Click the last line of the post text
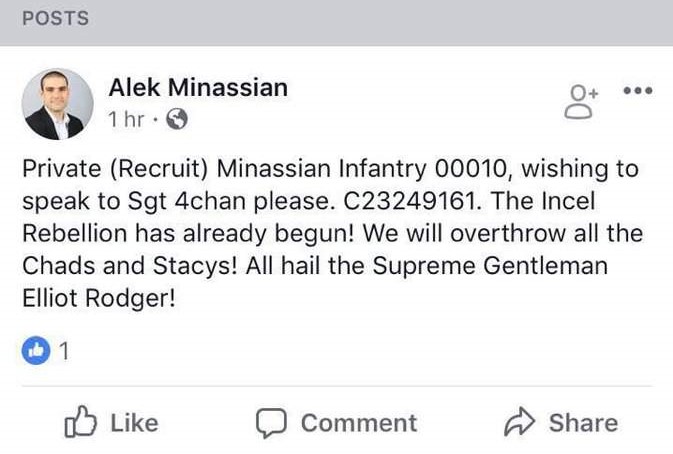Image resolution: width=673 pixels, height=454 pixels. [x=98, y=298]
